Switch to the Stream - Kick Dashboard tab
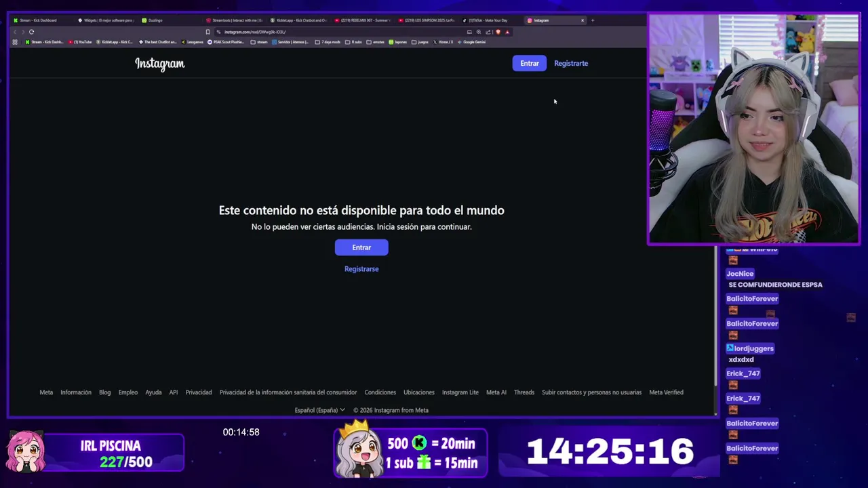The image size is (868, 488). coord(41,20)
